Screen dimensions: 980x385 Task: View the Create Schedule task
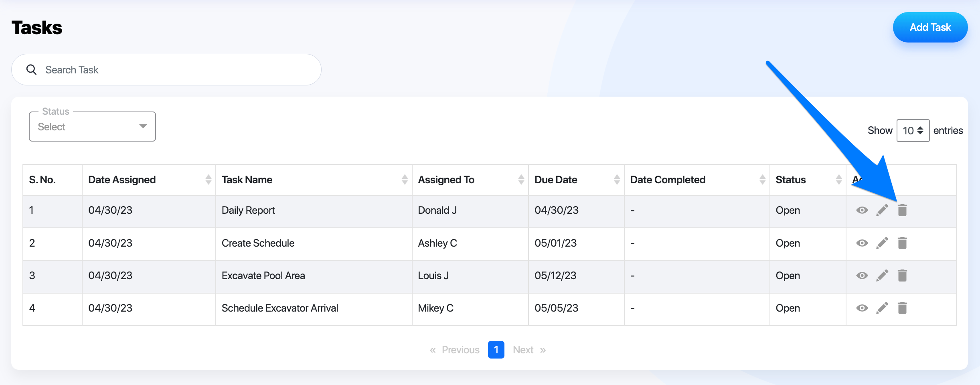[862, 243]
